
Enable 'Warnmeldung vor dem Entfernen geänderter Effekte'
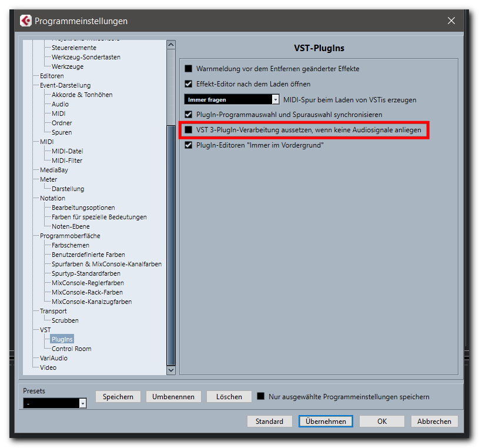click(188, 68)
